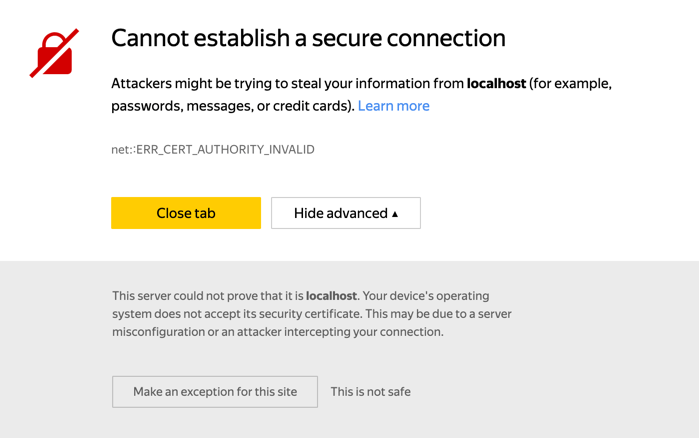
Task: Click 'passwords, messages' text in the warning
Action: (x=182, y=106)
